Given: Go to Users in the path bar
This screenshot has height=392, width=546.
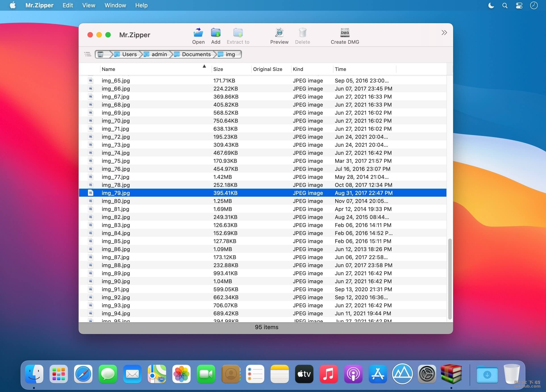Looking at the screenshot, I should point(126,54).
